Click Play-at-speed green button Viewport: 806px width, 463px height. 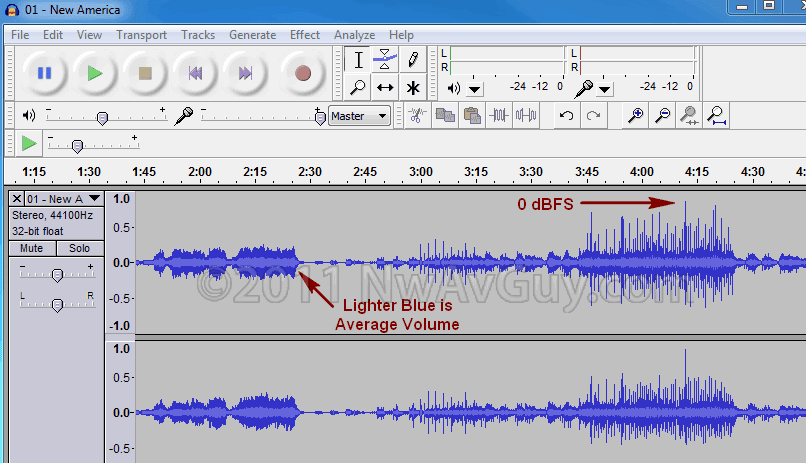[29, 143]
